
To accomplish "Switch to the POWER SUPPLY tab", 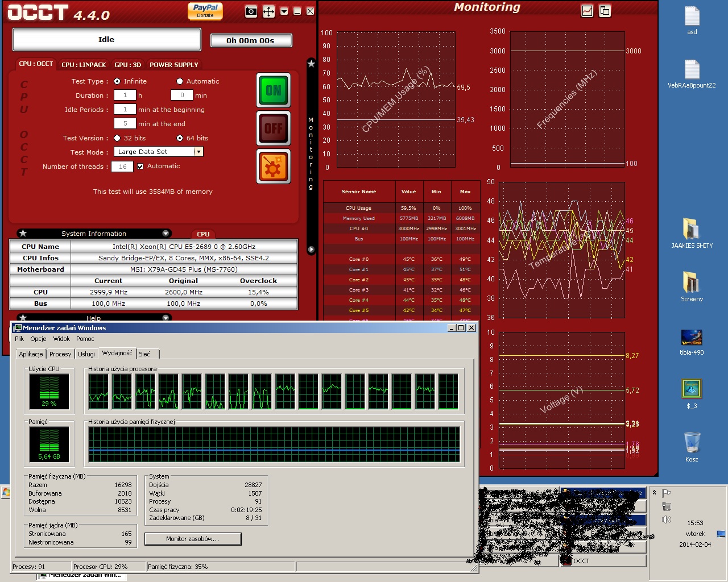I will click(x=174, y=65).
